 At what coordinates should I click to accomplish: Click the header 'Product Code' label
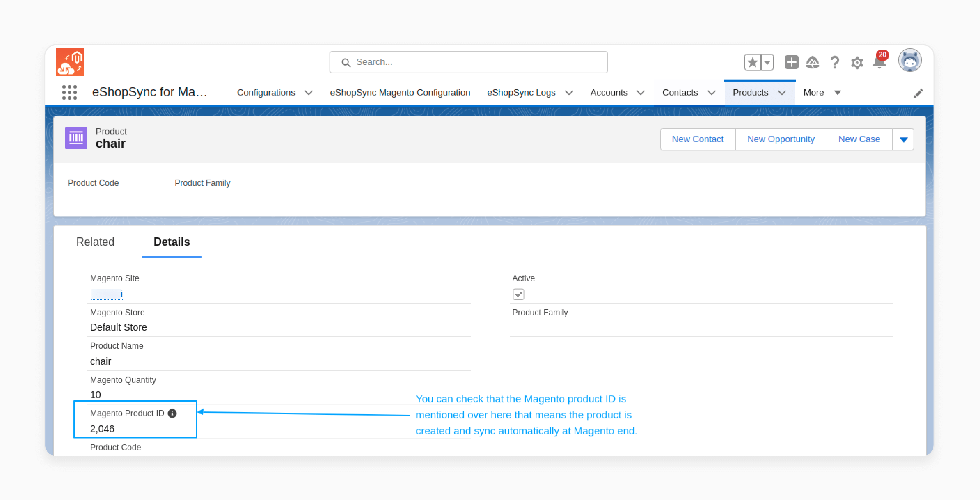(93, 183)
